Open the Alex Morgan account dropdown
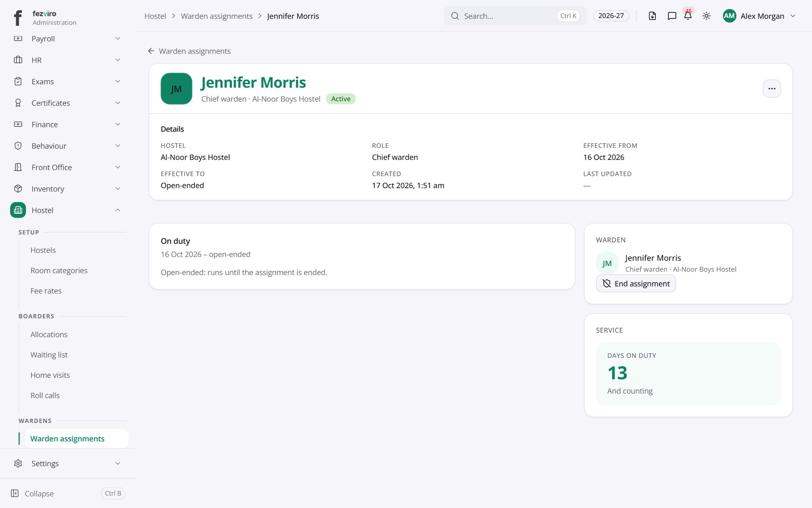Viewport: 812px width, 508px height. point(759,16)
